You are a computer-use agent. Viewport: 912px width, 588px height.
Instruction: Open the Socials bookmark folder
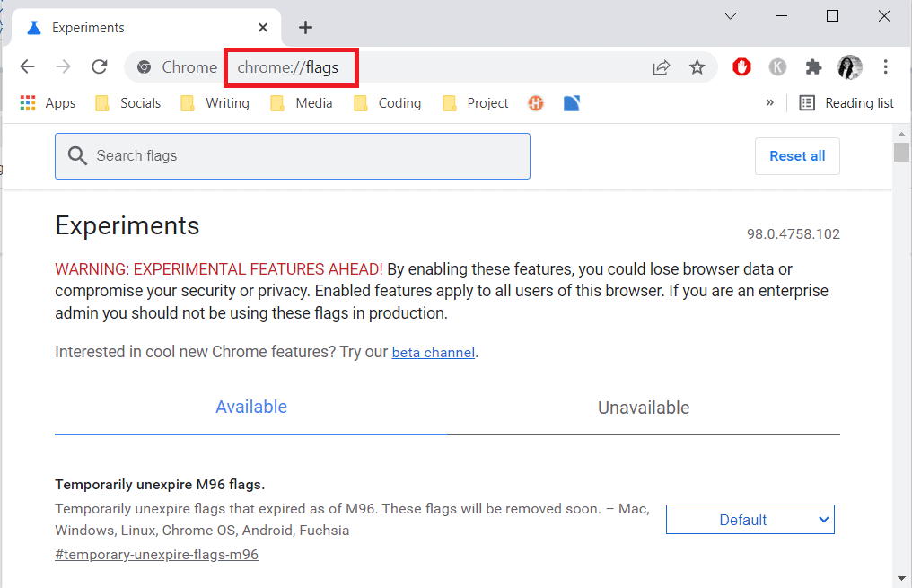[x=128, y=103]
